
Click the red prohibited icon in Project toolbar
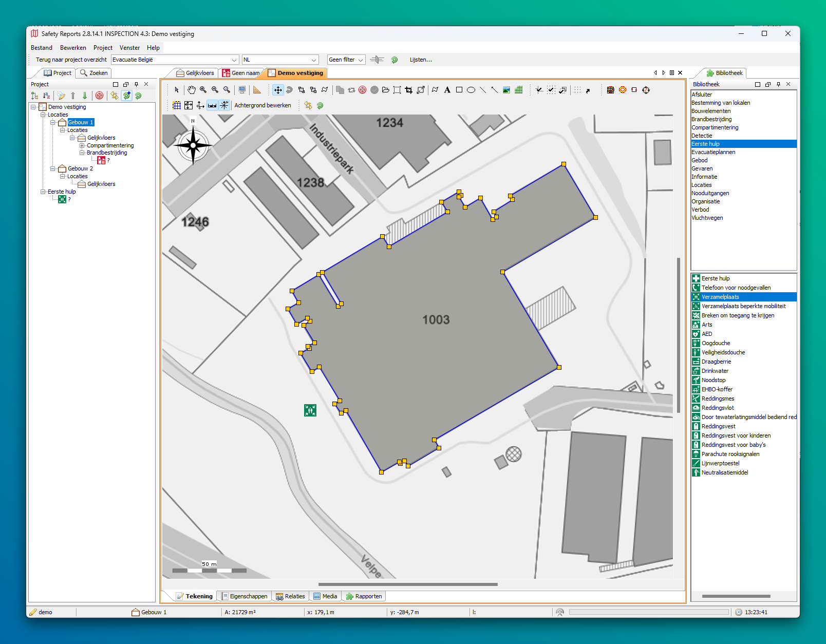[100, 96]
